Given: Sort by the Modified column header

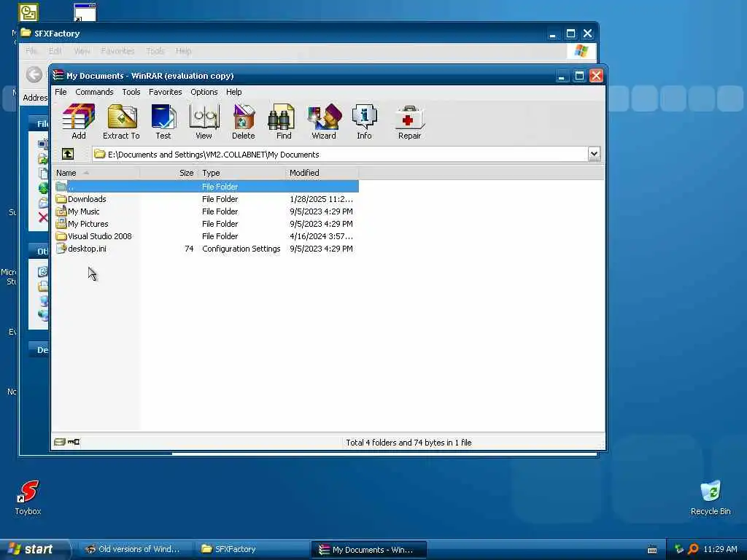Looking at the screenshot, I should click(x=322, y=173).
